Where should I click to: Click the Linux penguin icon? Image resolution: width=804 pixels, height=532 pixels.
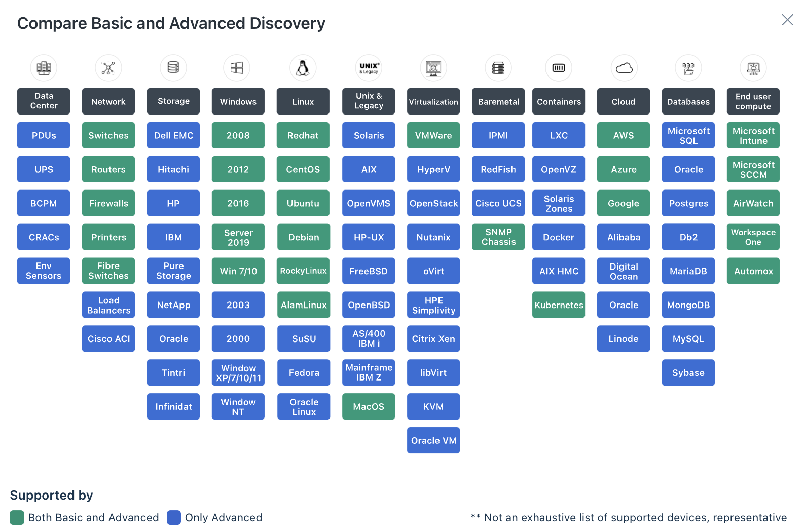coord(303,68)
